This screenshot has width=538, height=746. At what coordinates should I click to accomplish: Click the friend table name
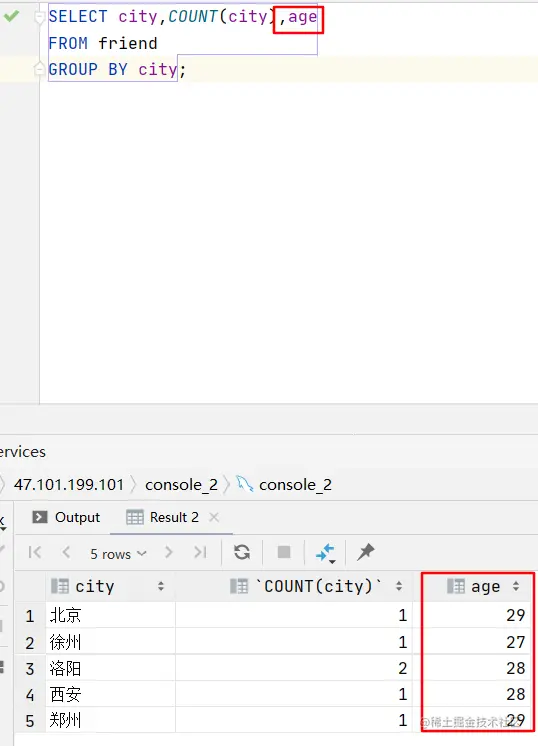click(x=127, y=43)
